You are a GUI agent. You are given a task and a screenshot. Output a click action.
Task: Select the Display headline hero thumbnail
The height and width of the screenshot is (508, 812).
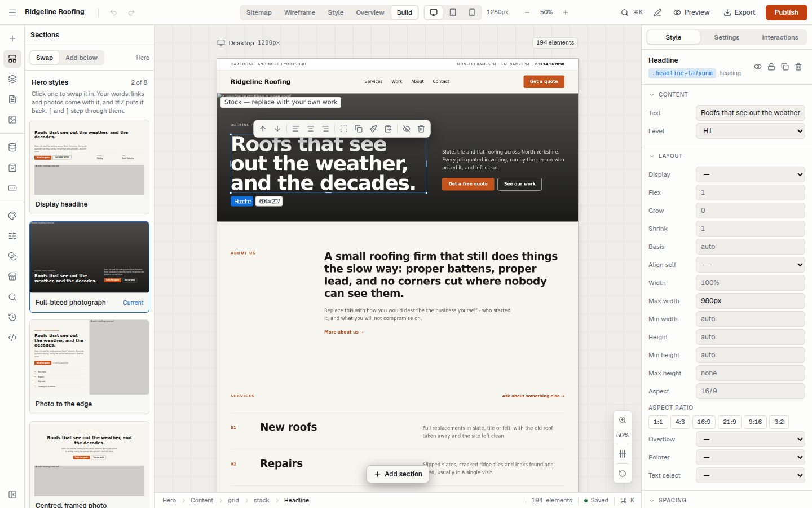coord(89,167)
